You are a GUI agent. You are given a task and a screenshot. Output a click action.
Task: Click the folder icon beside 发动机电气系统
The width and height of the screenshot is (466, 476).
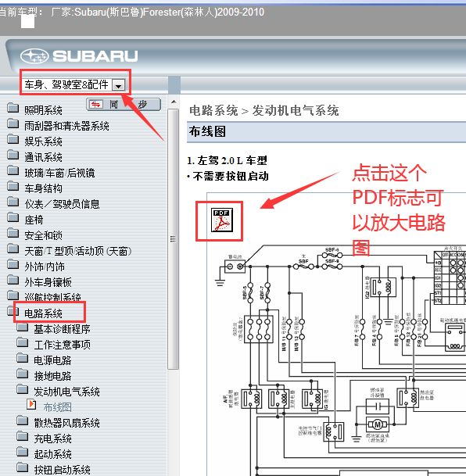coord(23,389)
